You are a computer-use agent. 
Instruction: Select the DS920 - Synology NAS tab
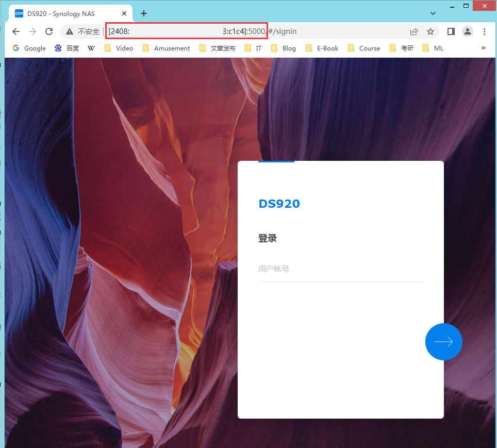click(x=62, y=13)
